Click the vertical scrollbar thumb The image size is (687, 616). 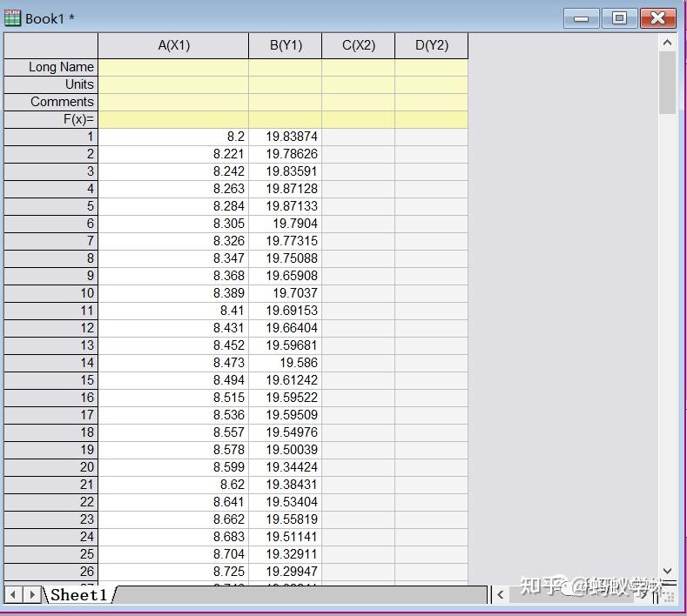pyautogui.click(x=667, y=83)
